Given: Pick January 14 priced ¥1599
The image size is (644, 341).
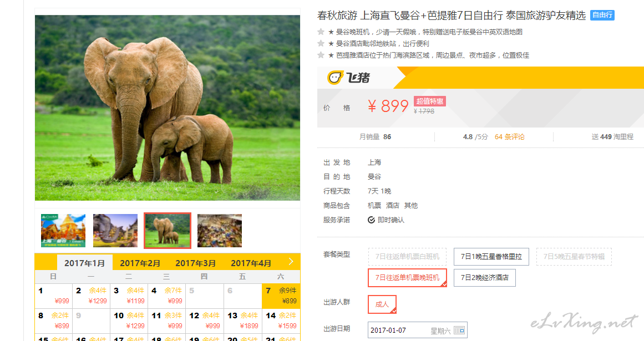Looking at the screenshot, I should coord(281,321).
